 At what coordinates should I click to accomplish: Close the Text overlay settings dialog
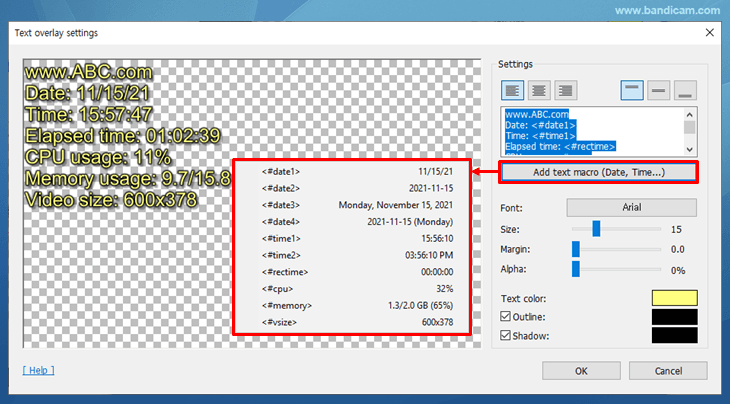(710, 33)
